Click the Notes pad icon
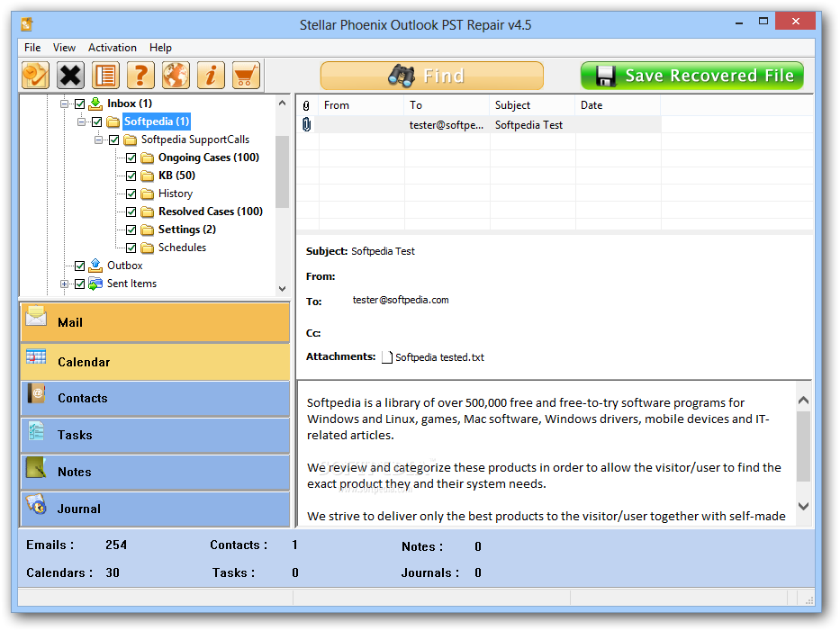Image resolution: width=840 pixels, height=631 pixels. click(36, 468)
